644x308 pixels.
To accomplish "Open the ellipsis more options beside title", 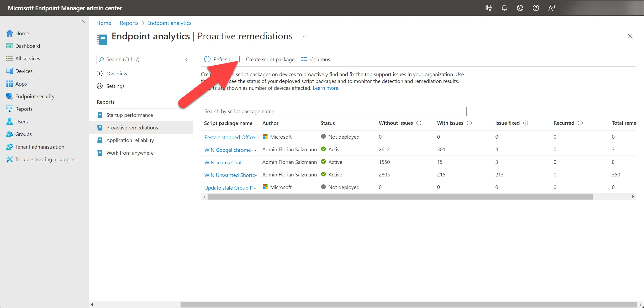I will (305, 36).
